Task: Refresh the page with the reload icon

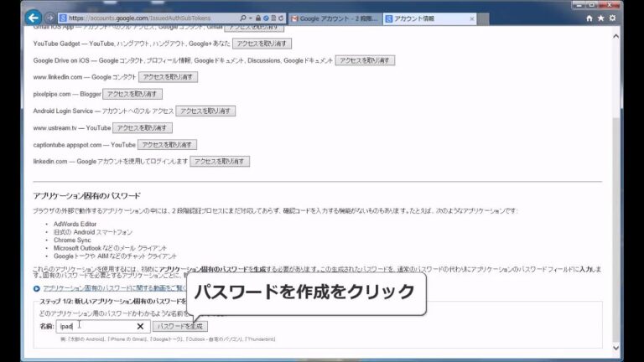Action: 281,18
